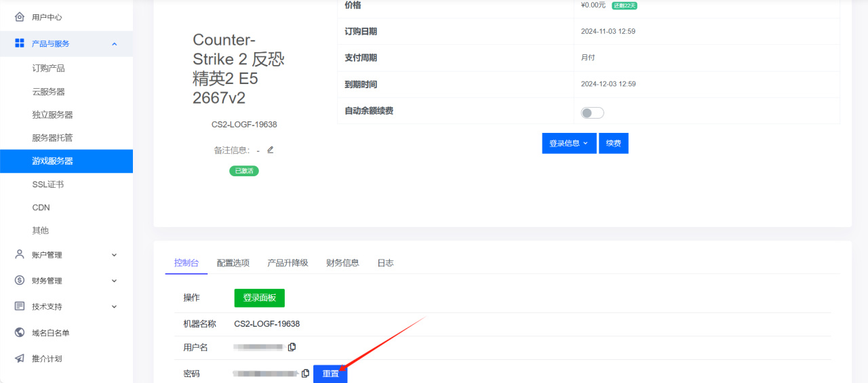Click the 还剩22天 remaining days badge
Image resolution: width=868 pixels, height=383 pixels.
coord(625,5)
